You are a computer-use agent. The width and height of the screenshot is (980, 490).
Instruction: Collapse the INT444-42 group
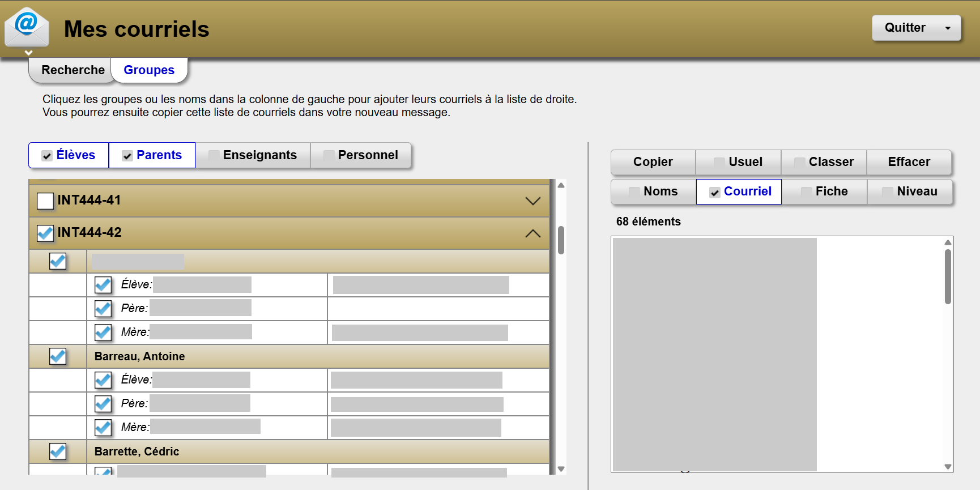[x=532, y=233]
